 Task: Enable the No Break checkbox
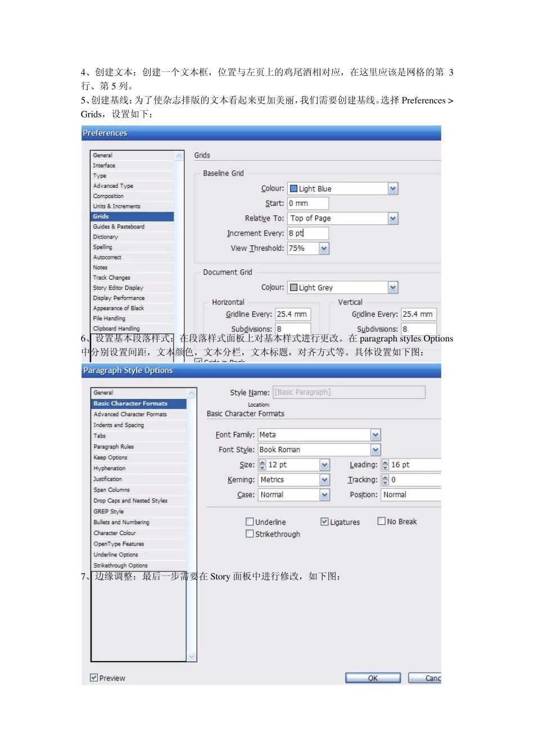(382, 521)
